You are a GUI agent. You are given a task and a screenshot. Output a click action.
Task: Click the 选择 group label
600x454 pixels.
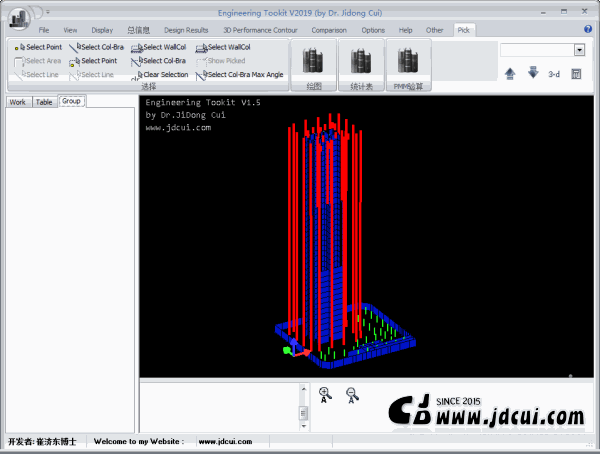148,87
